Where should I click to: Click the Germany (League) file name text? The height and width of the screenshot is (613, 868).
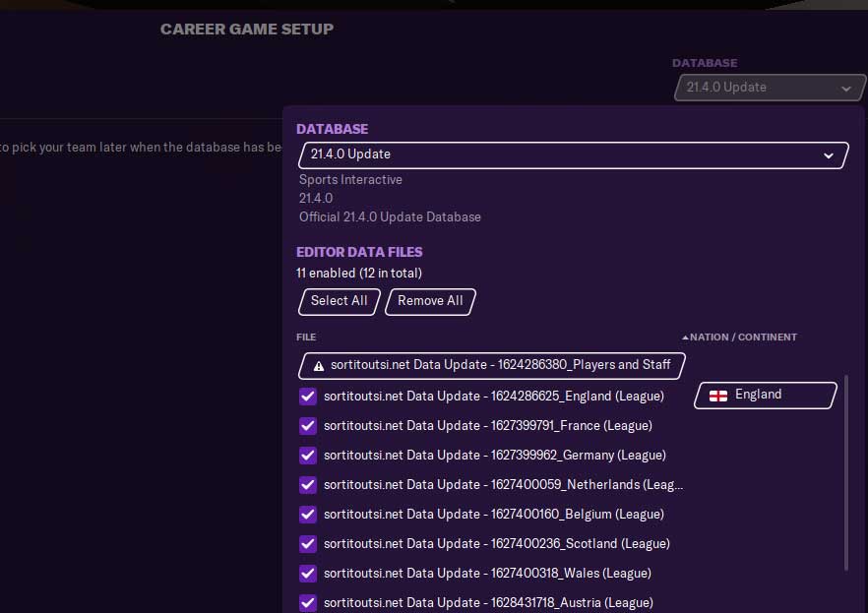(495, 456)
